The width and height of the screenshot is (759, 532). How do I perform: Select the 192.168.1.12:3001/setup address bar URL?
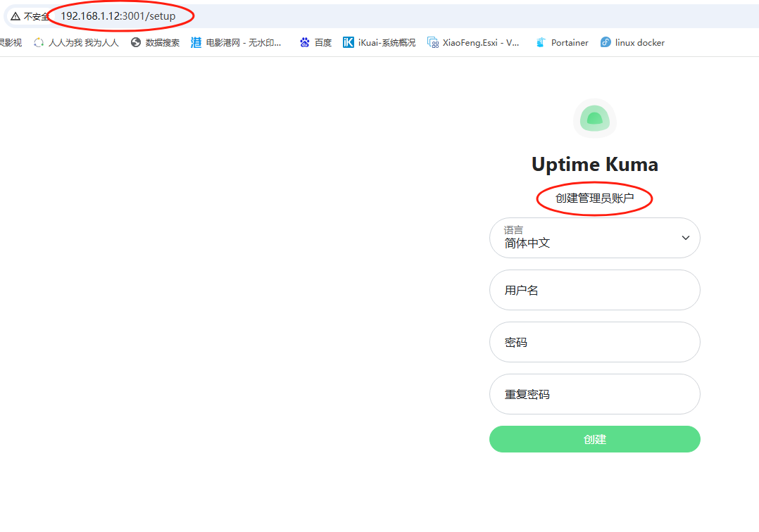pos(118,16)
